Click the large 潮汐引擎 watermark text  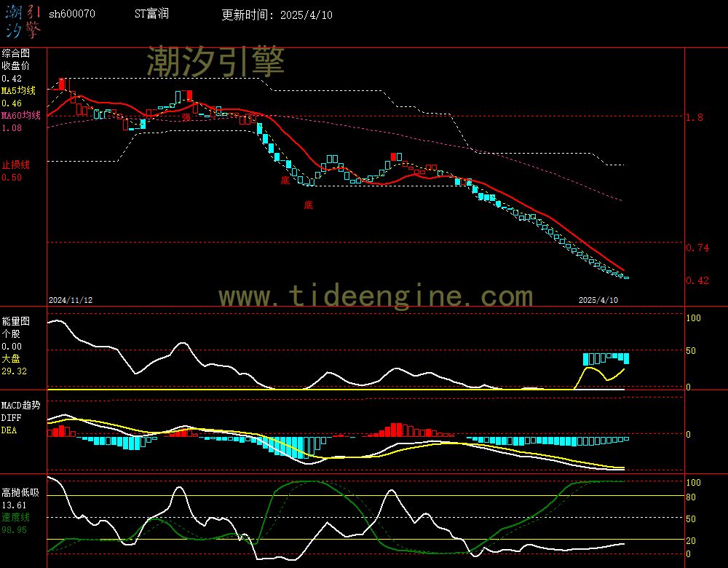pyautogui.click(x=215, y=62)
